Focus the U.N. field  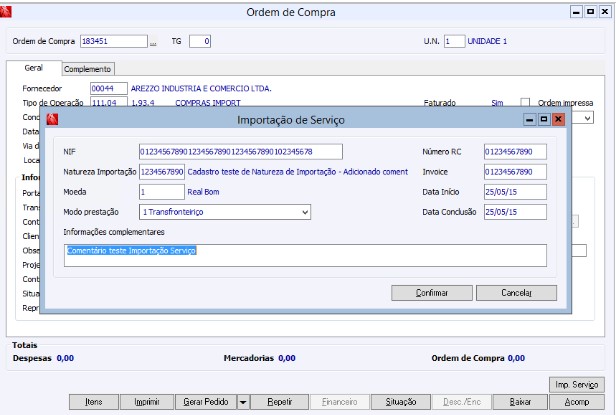click(455, 41)
